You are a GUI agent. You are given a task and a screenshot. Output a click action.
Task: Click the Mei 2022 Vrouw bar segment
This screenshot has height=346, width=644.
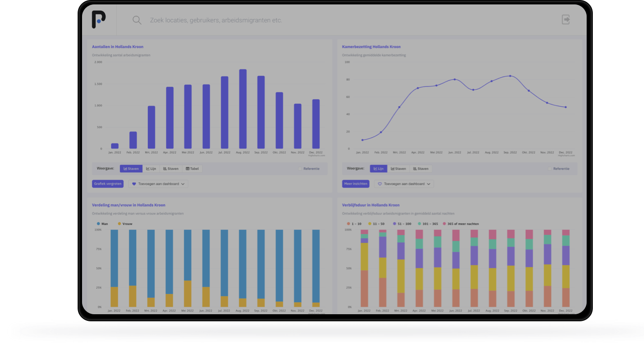(188, 294)
